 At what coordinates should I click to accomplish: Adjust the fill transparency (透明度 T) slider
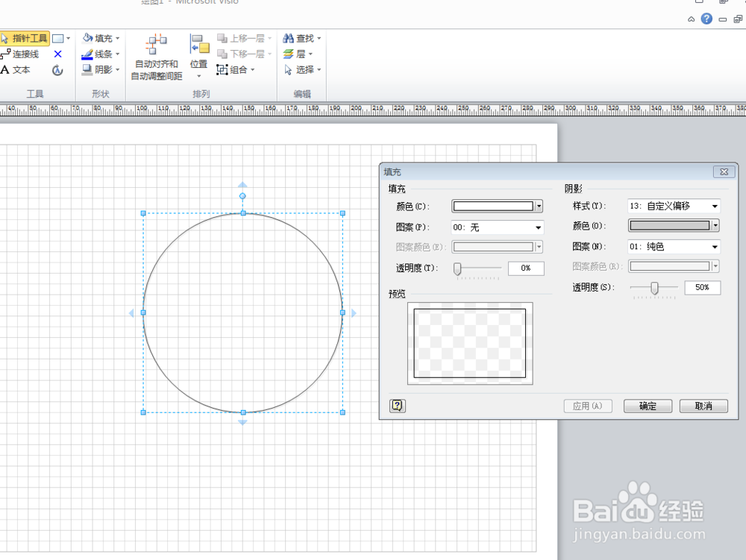tap(457, 269)
